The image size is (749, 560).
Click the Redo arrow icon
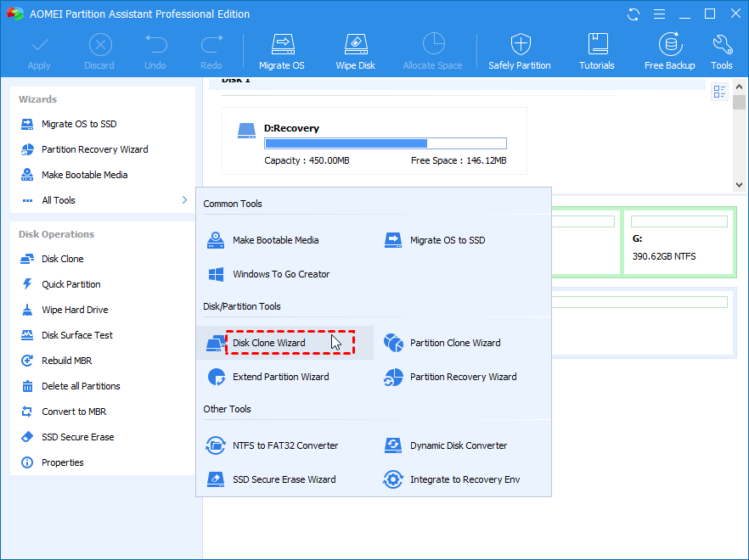click(211, 44)
